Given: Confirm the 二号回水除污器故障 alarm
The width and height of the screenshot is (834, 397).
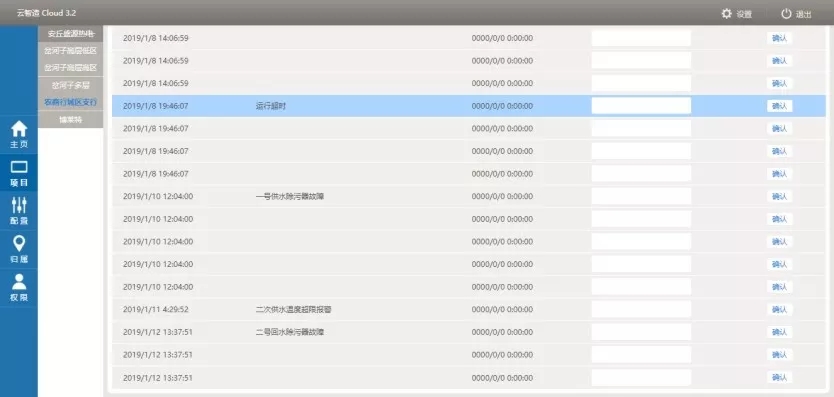Looking at the screenshot, I should [779, 332].
